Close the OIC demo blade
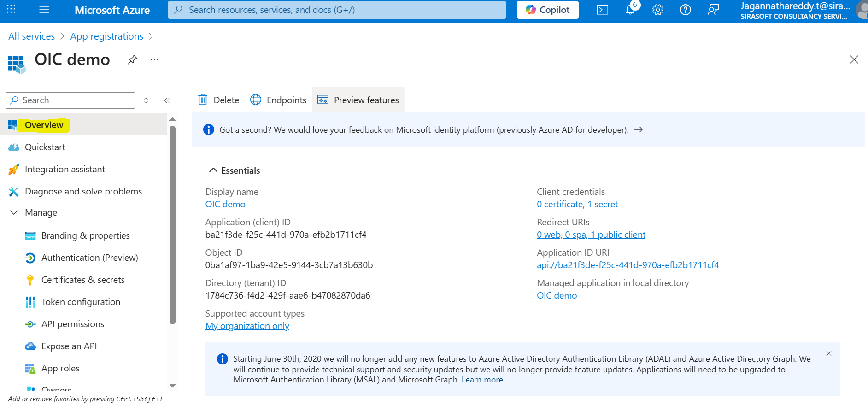868x405 pixels. click(x=854, y=59)
